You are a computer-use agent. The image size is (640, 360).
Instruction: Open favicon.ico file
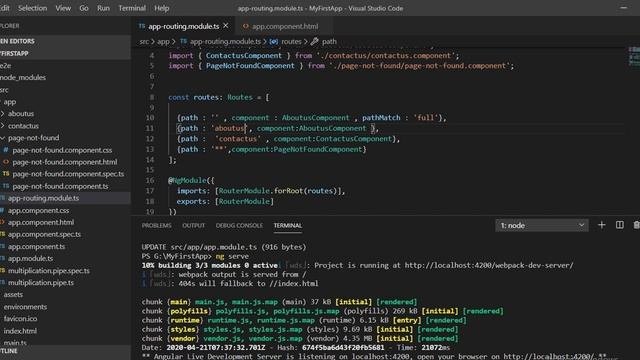(20, 319)
